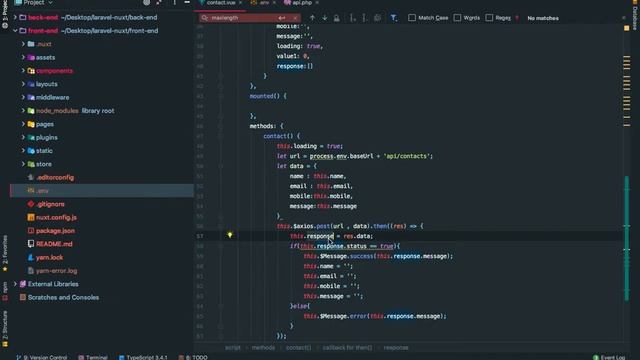
Task: Open the Database side panel
Action: click(635, 16)
